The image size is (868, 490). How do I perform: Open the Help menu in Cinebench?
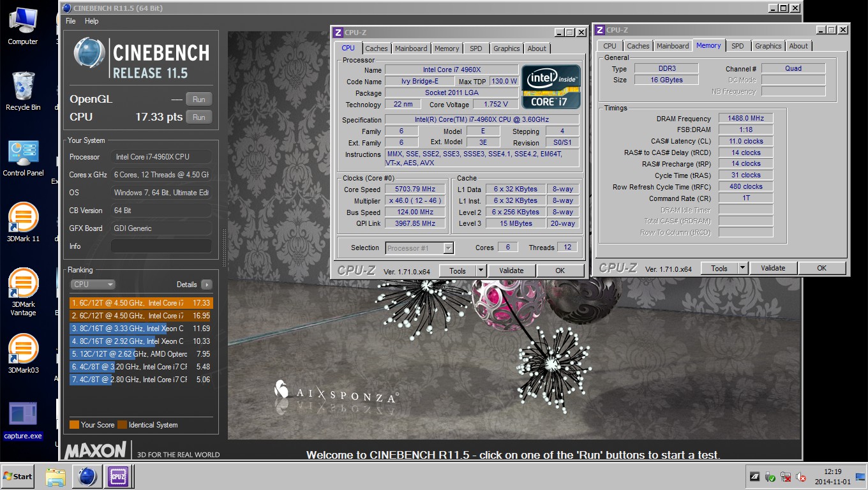(92, 21)
